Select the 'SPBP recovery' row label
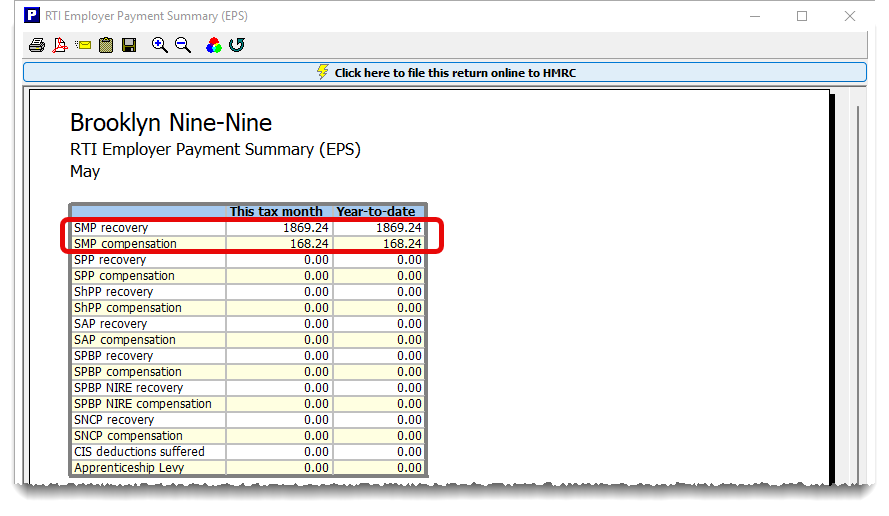 pos(113,356)
